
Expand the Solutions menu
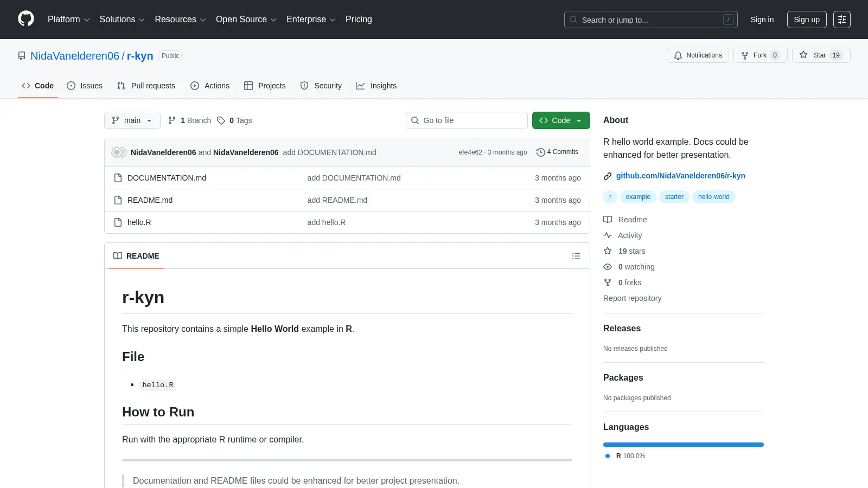pos(122,20)
